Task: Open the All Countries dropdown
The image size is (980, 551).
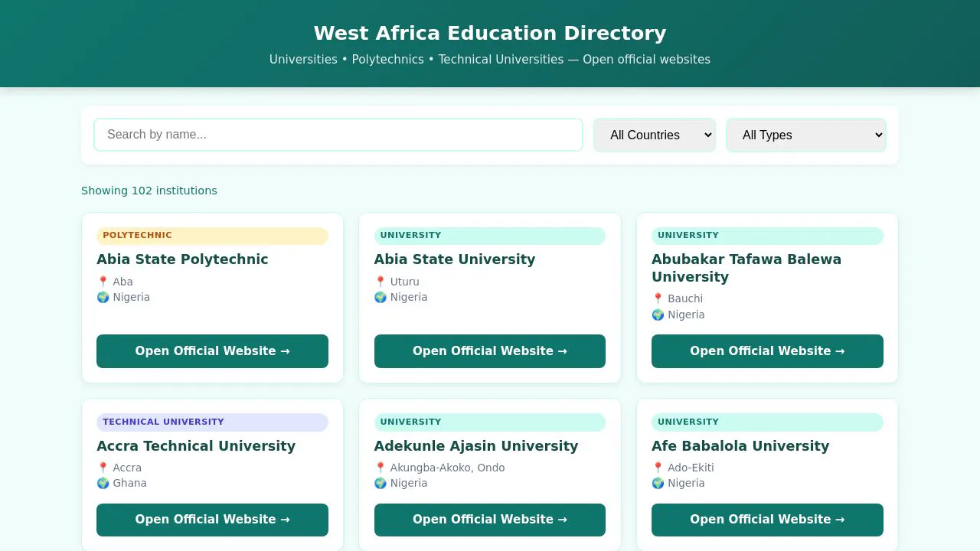Action: pos(654,135)
